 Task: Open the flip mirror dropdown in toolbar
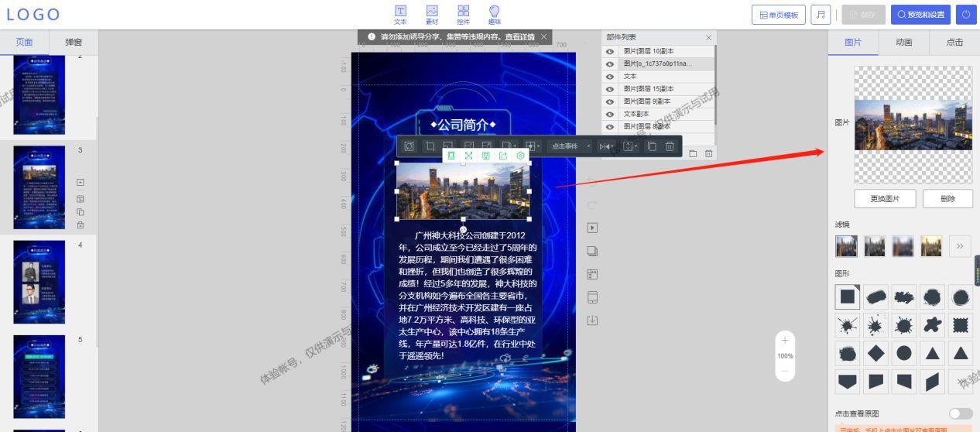tap(608, 146)
